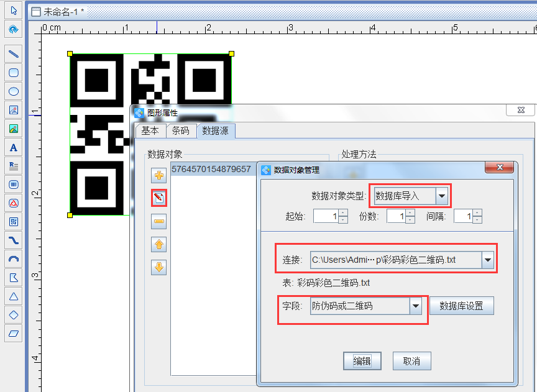Open 数据库设置 button
Image resolution: width=537 pixels, height=392 pixels.
(x=461, y=306)
